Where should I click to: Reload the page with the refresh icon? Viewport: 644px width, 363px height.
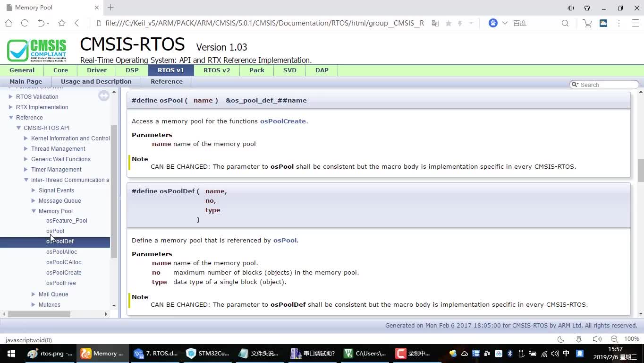pyautogui.click(x=25, y=23)
